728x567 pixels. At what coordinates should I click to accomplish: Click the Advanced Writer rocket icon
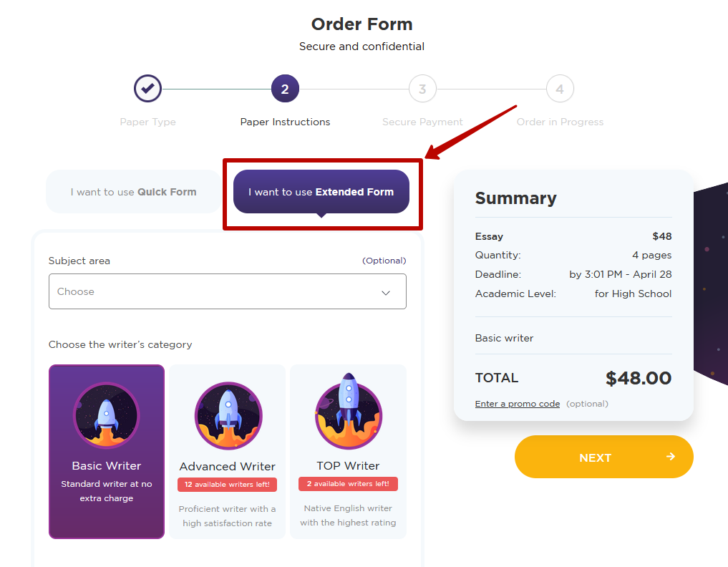[x=228, y=416]
